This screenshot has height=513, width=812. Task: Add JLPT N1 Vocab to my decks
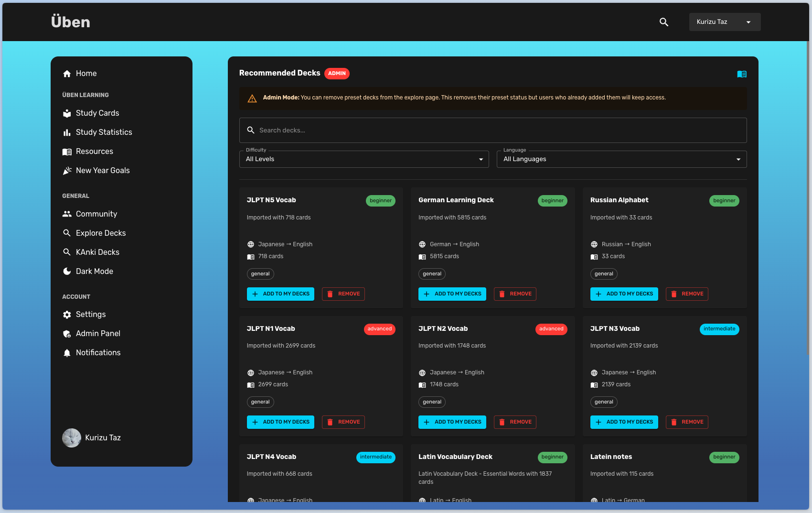[280, 422]
